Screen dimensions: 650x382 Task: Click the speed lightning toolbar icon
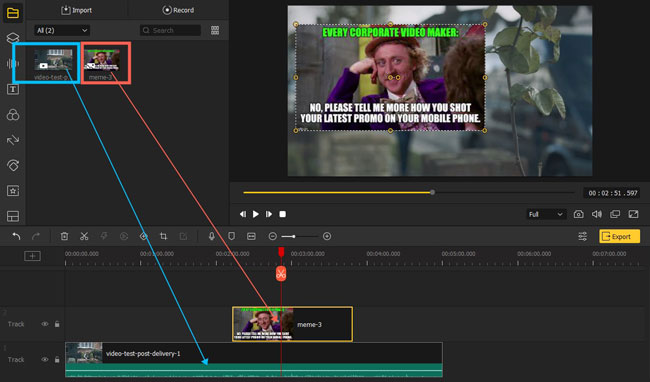(104, 236)
